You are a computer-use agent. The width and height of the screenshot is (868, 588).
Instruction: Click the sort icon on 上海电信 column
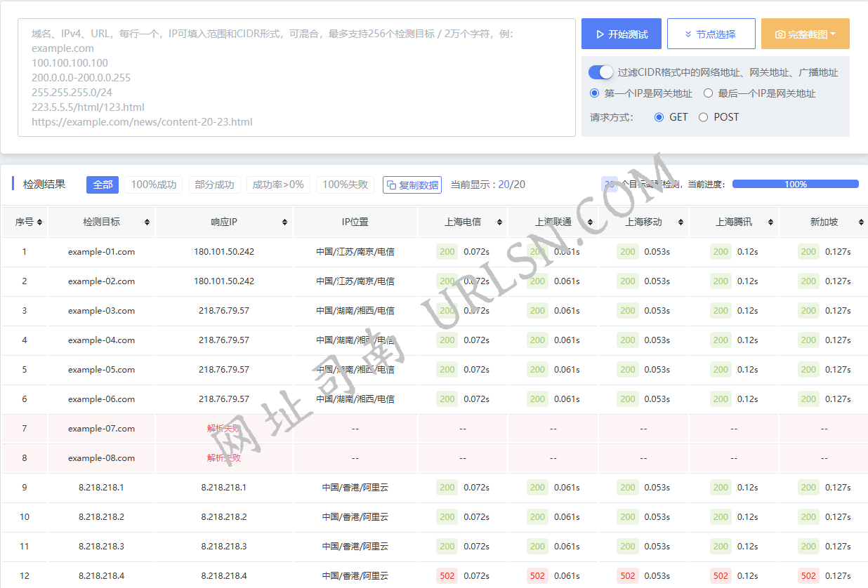pyautogui.click(x=501, y=222)
